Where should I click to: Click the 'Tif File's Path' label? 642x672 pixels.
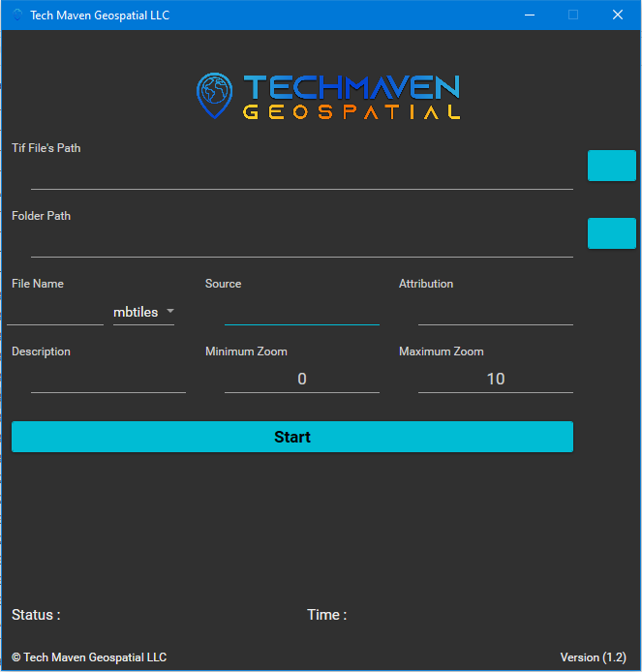tap(46, 148)
